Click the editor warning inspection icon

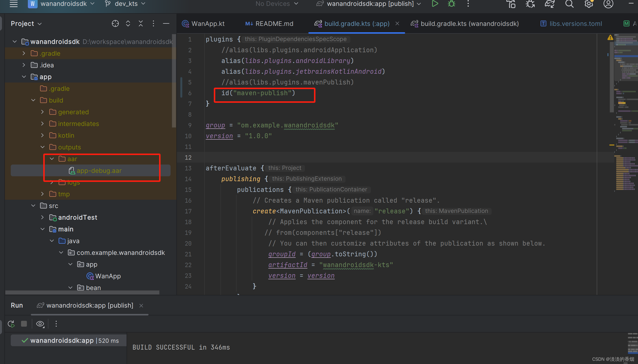tap(610, 38)
